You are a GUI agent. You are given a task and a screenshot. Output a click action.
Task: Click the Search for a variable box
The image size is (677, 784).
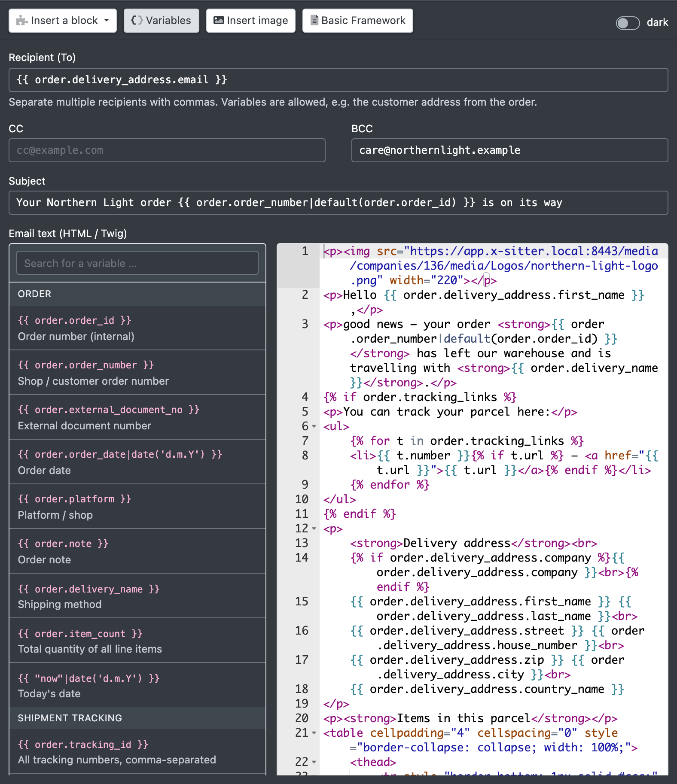click(x=137, y=263)
